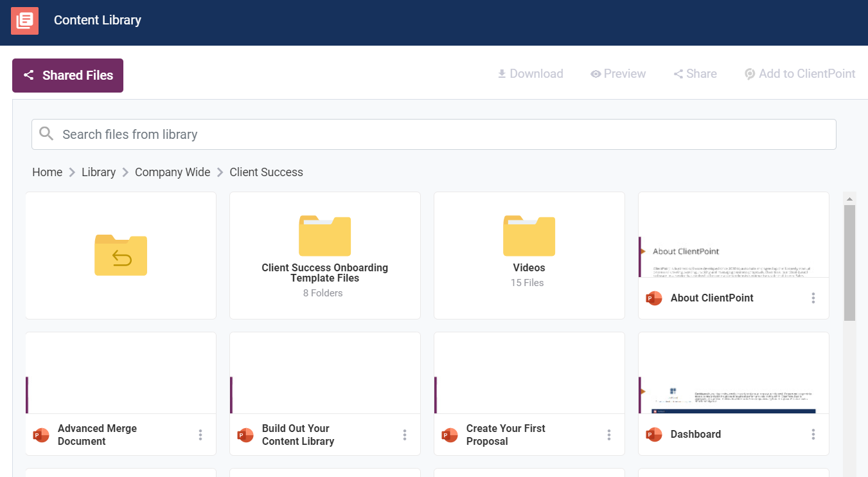Open the back-navigation folder with return arrow
The height and width of the screenshot is (477, 868).
point(121,255)
